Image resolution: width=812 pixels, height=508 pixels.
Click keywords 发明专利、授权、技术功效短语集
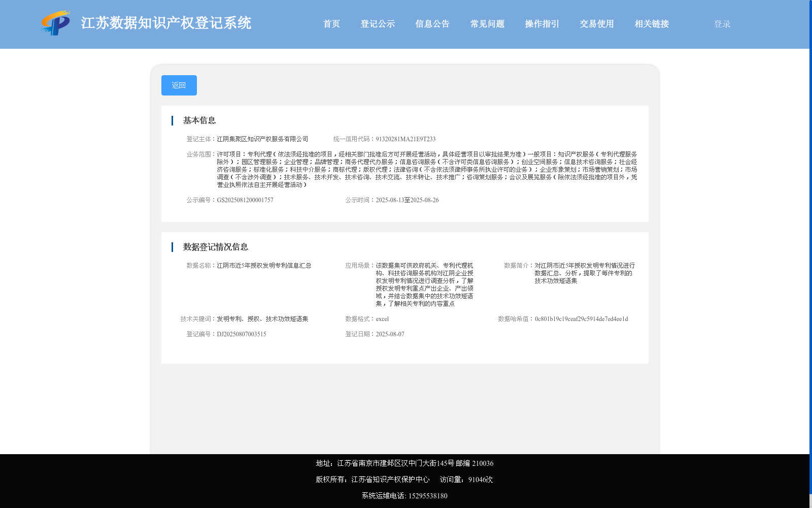pyautogui.click(x=262, y=319)
